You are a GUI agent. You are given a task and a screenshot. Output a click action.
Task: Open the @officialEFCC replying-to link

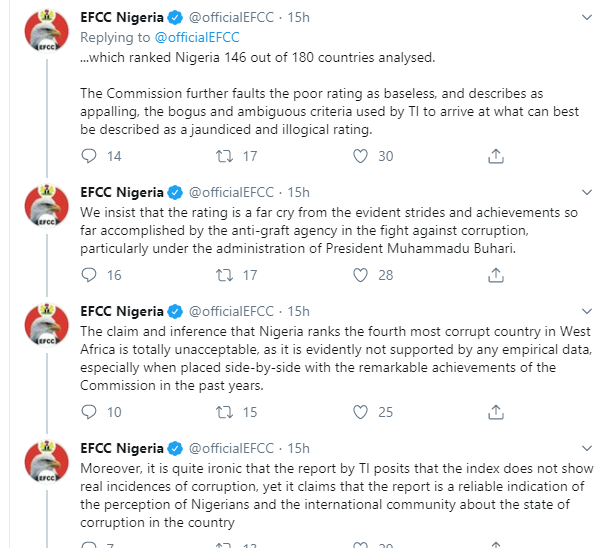(x=197, y=37)
